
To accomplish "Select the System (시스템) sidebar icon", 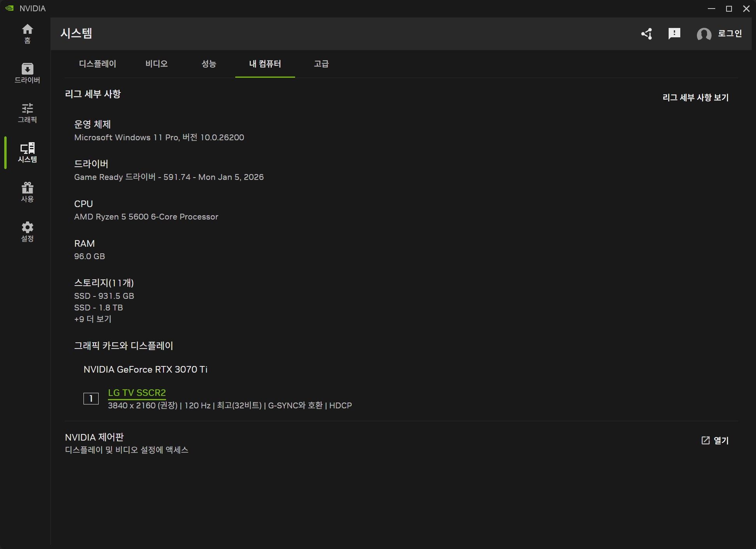I will pos(27,152).
